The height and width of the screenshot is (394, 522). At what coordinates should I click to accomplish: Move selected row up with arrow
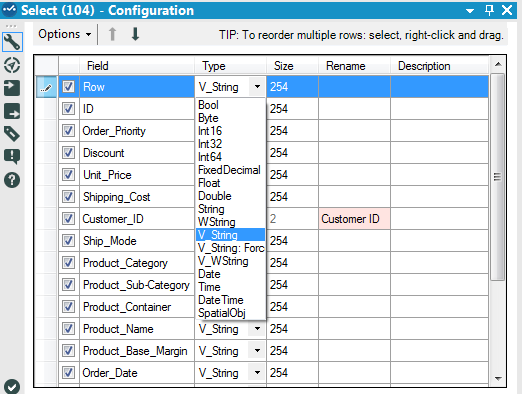click(x=112, y=34)
